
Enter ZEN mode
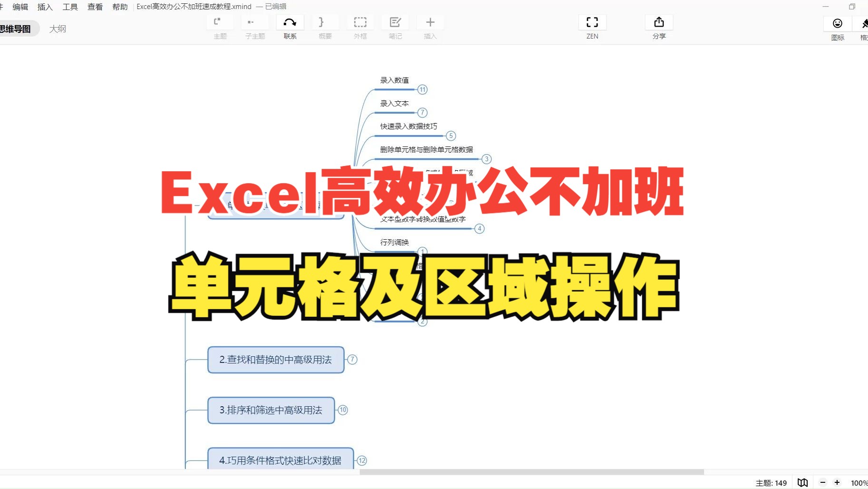point(592,22)
